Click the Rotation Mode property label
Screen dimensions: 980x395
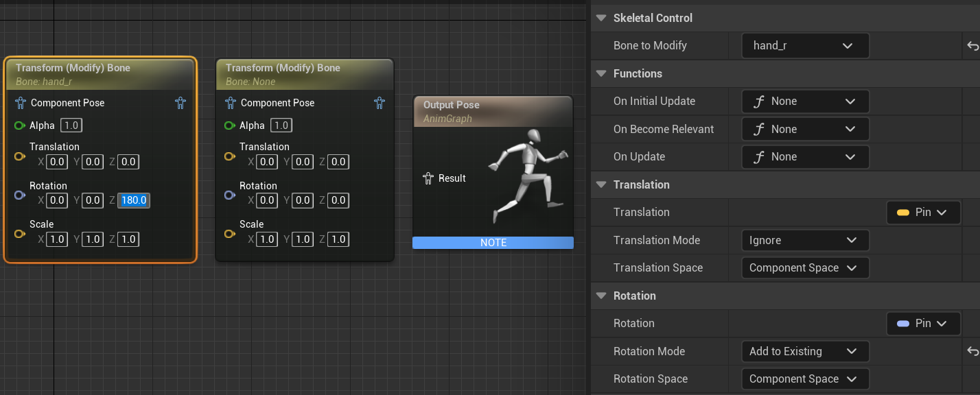[x=649, y=351]
